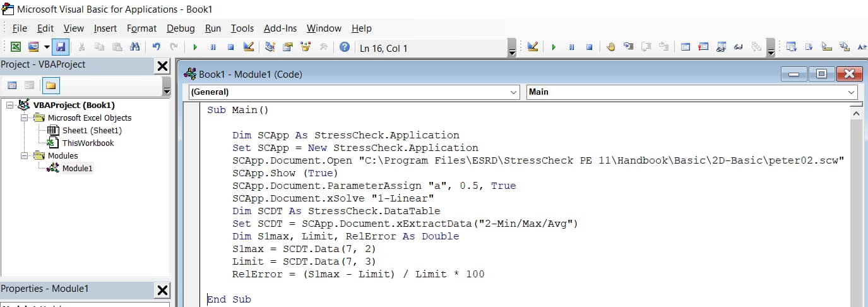Save the workbook using the floppy disk icon
Viewport: 868px width, 307px height.
[61, 47]
